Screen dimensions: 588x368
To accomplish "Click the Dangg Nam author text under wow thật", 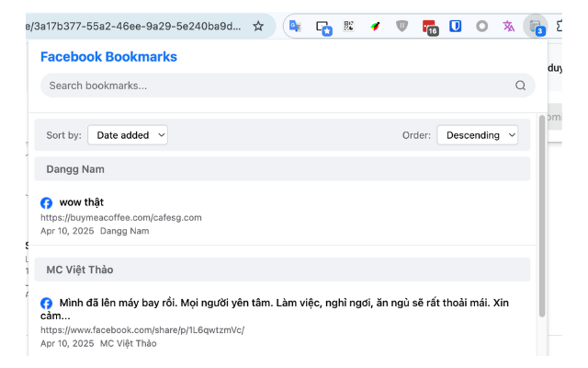I will click(x=125, y=231).
